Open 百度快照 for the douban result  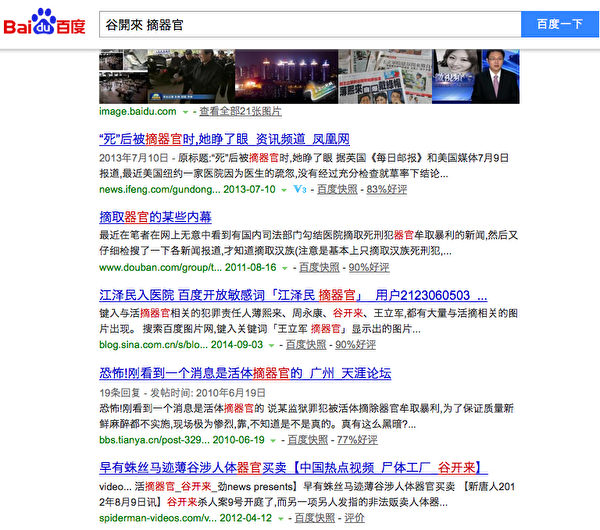319,267
